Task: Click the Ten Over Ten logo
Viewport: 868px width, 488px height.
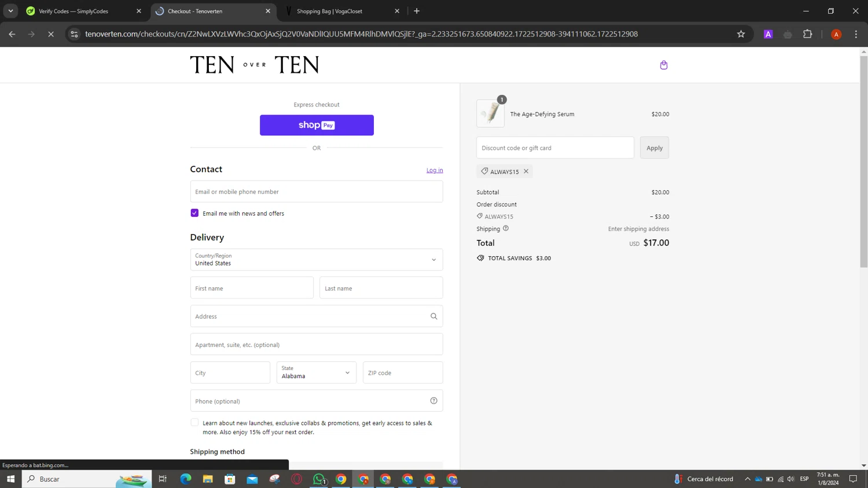Action: (255, 65)
